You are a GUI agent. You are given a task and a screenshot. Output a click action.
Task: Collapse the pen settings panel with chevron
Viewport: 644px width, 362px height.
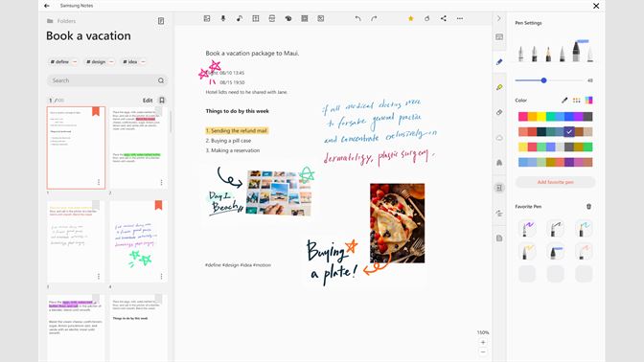pos(499,18)
